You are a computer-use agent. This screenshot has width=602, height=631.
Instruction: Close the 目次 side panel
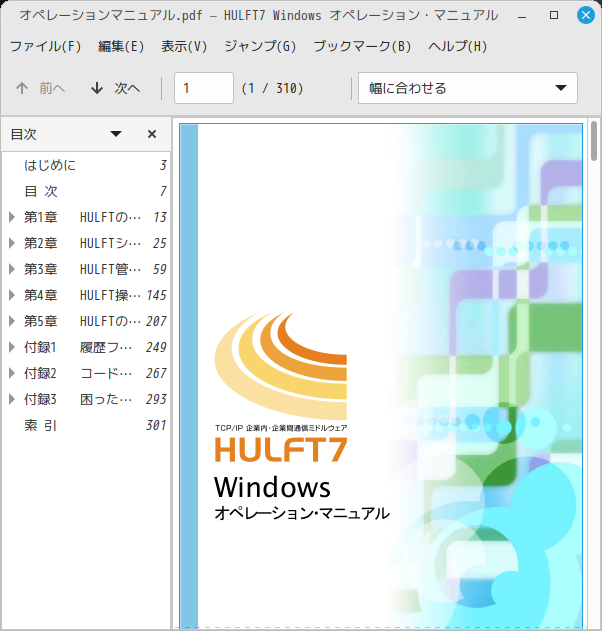click(x=152, y=134)
